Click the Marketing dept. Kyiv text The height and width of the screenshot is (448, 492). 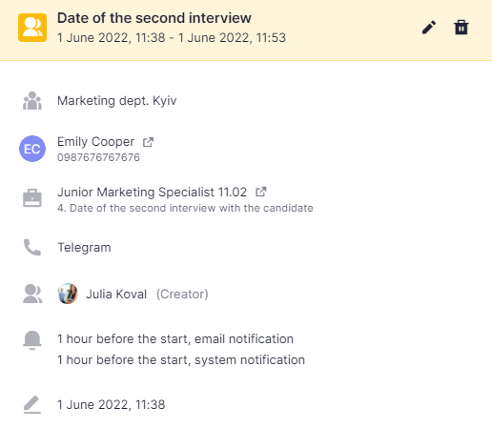click(116, 101)
